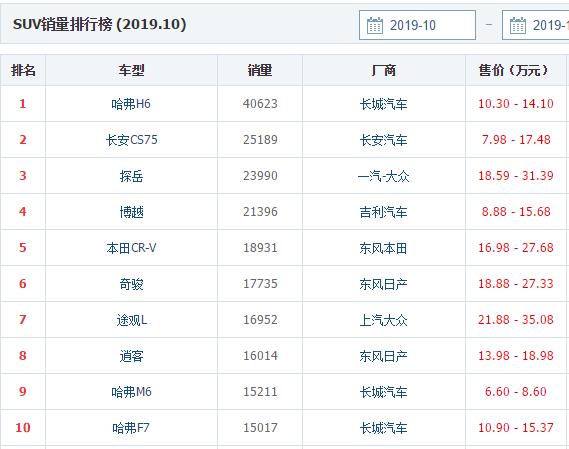The height and width of the screenshot is (449, 569).
Task: Click the 吉利汽车 manufacturer link
Action: click(x=384, y=212)
